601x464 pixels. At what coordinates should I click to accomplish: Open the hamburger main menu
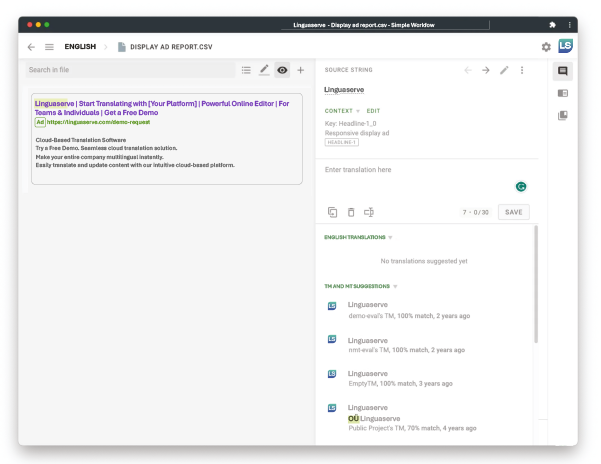point(49,47)
